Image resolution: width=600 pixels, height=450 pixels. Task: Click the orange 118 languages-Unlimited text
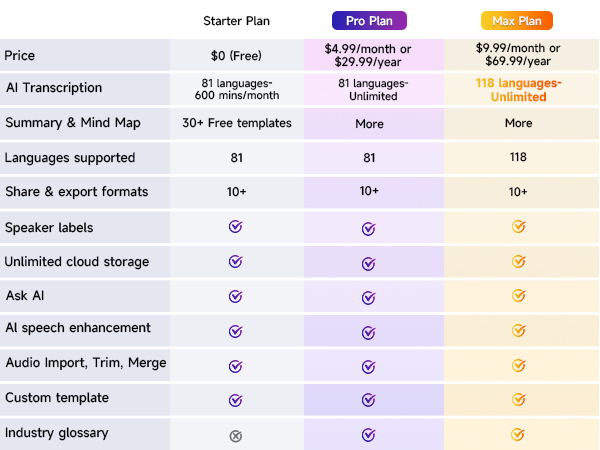[x=518, y=89]
